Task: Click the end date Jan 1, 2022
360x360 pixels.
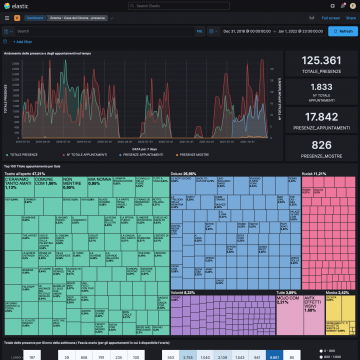Action: 300,31
